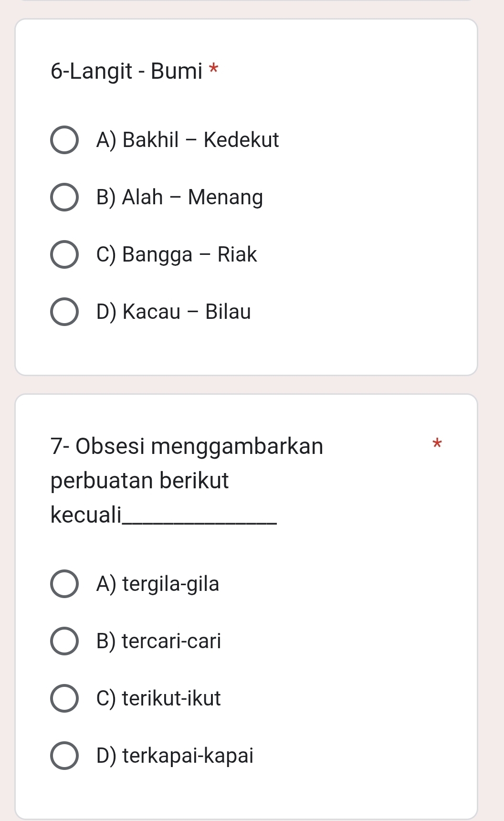Click the "A) Bakhil – Kedekut" label text
504x821 pixels.
(187, 140)
